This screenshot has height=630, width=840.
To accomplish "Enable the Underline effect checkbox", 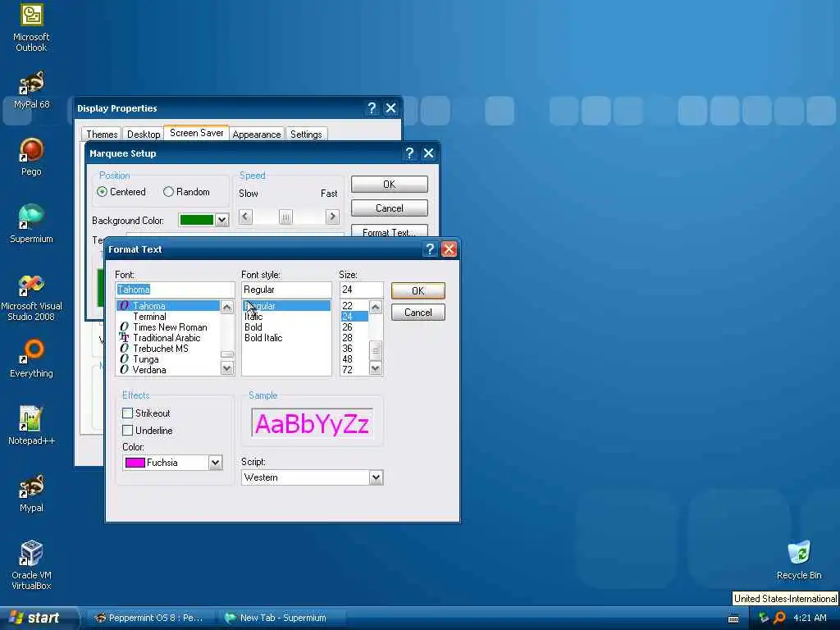I will pos(127,430).
